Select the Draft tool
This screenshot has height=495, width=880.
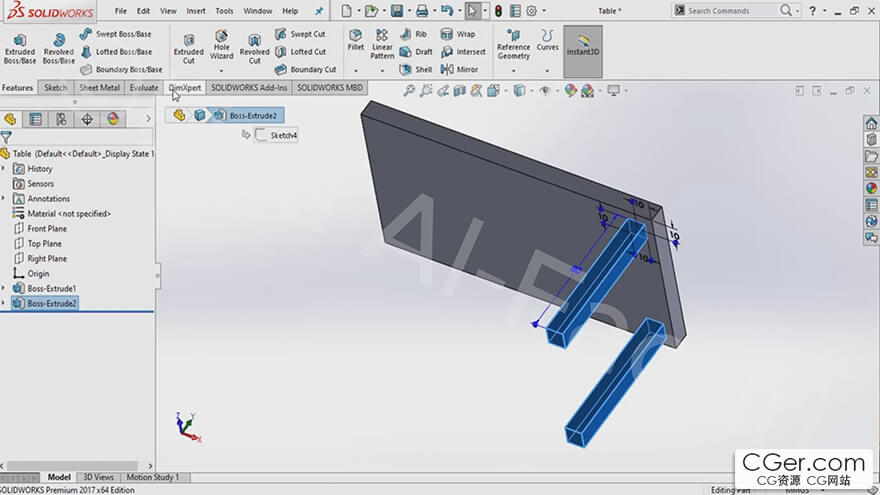416,52
